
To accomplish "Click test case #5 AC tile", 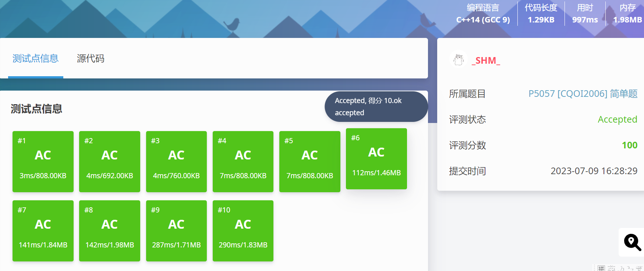I will (x=310, y=162).
